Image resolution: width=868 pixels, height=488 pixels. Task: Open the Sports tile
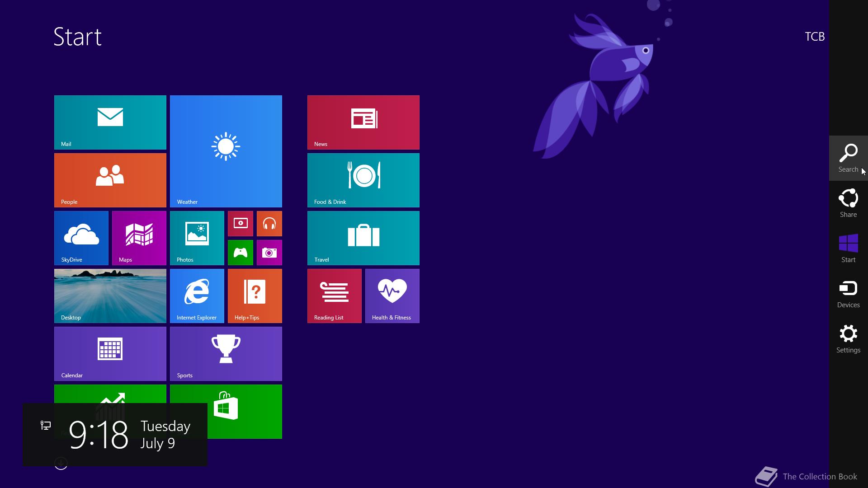coord(226,354)
